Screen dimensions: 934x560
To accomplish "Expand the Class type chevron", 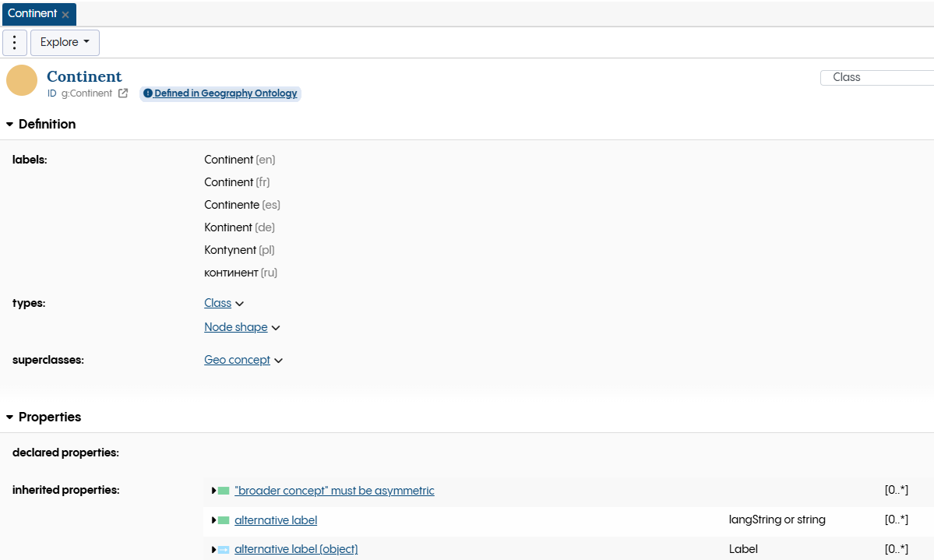I will pyautogui.click(x=239, y=303).
